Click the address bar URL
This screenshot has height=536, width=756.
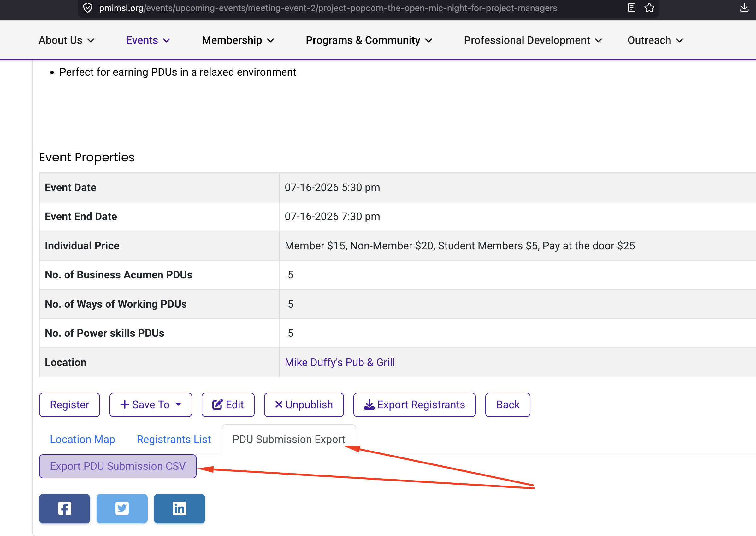328,8
